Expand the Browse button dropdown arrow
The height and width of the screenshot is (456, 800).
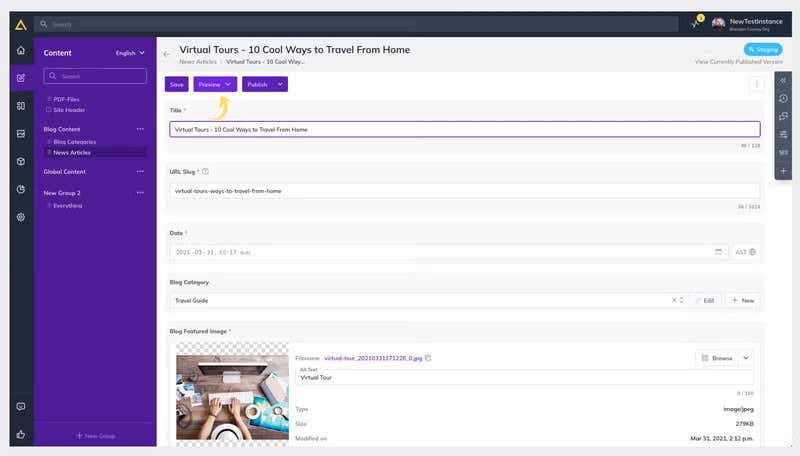click(745, 358)
